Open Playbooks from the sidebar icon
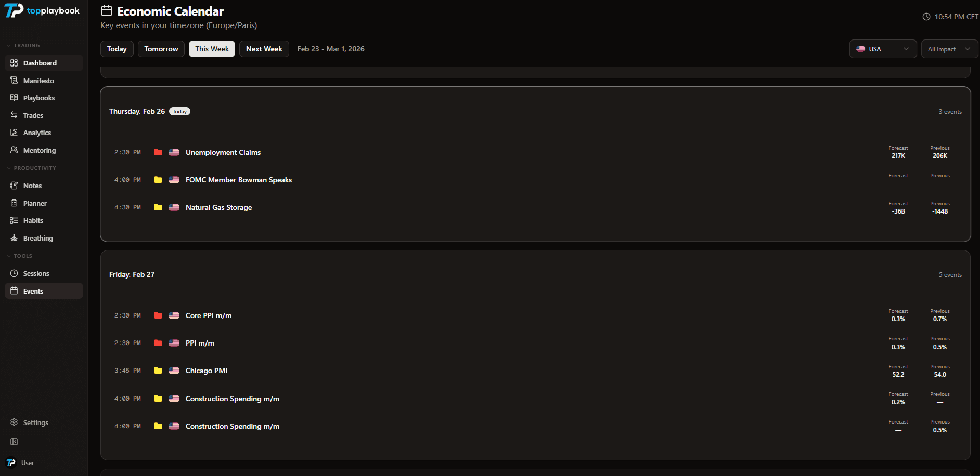Viewport: 980px width, 476px height. click(x=14, y=98)
